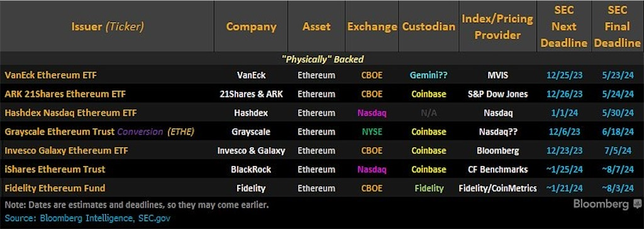Click the Index/Pricing Provider header
This screenshot has height=229, width=644.
[497, 26]
